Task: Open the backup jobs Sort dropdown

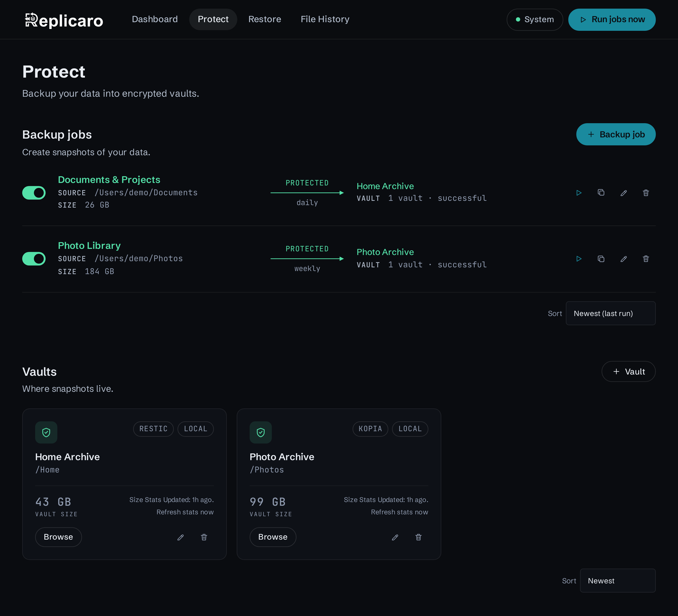Action: [611, 313]
